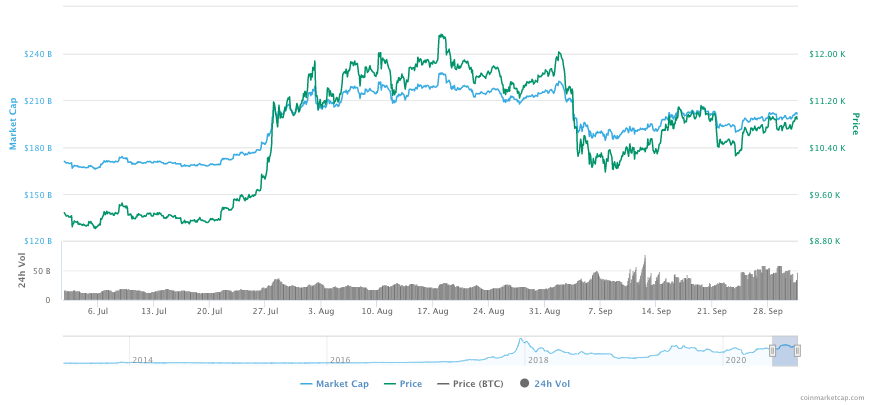Click the 24h Vol gray circle icon
Image resolution: width=883 pixels, height=405 pixels.
524,384
